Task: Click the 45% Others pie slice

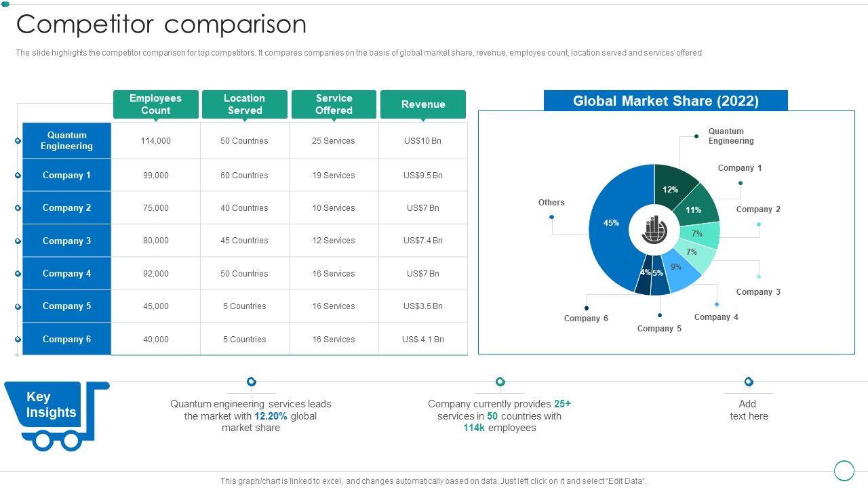Action: (610, 224)
